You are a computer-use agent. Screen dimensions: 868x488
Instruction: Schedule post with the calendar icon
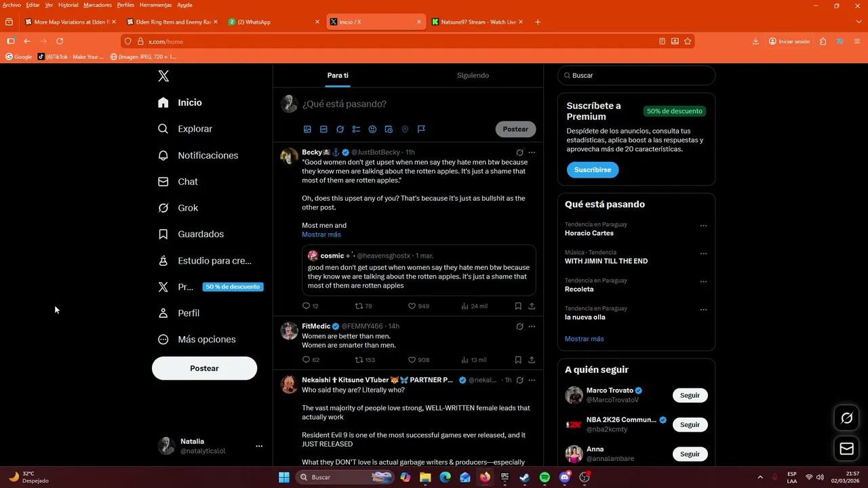(389, 129)
